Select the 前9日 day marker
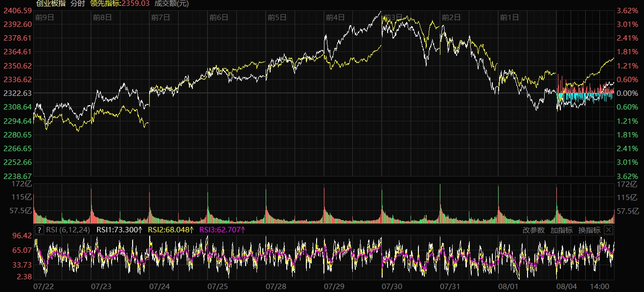The height and width of the screenshot is (292, 644). coord(45,18)
